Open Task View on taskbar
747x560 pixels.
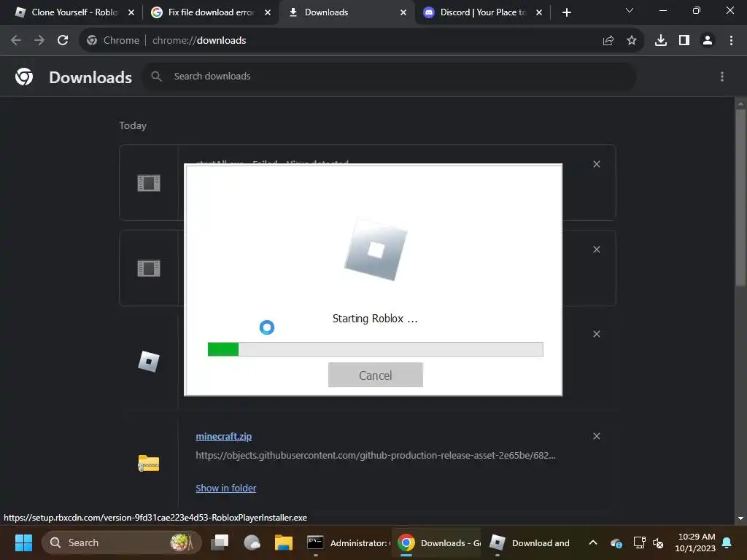coord(220,542)
